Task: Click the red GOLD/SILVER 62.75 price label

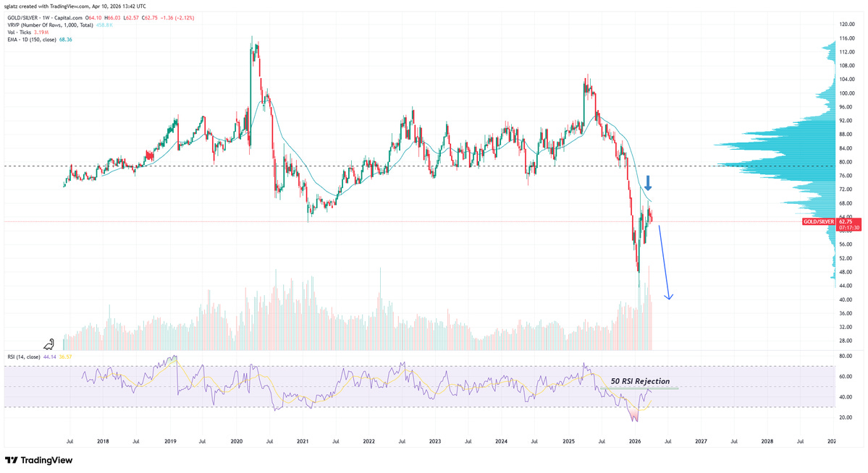Action: pyautogui.click(x=832, y=221)
